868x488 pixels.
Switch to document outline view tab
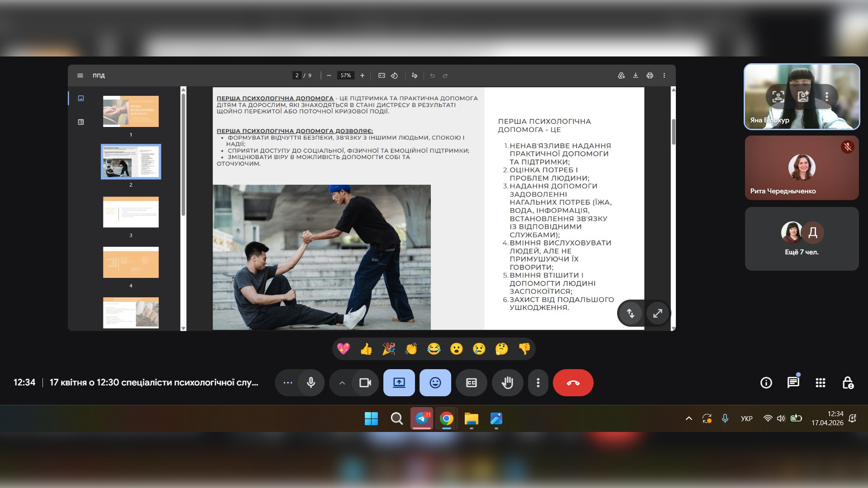pyautogui.click(x=81, y=122)
